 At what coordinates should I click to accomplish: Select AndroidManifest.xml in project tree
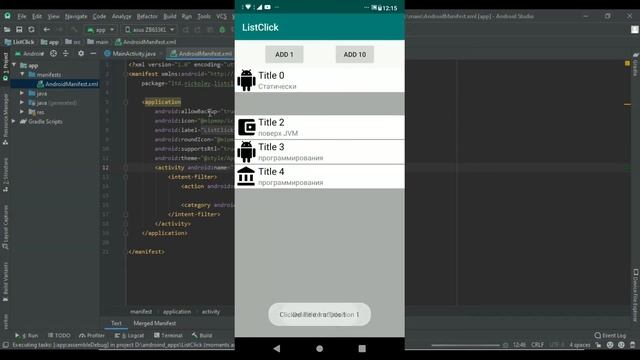click(x=68, y=84)
